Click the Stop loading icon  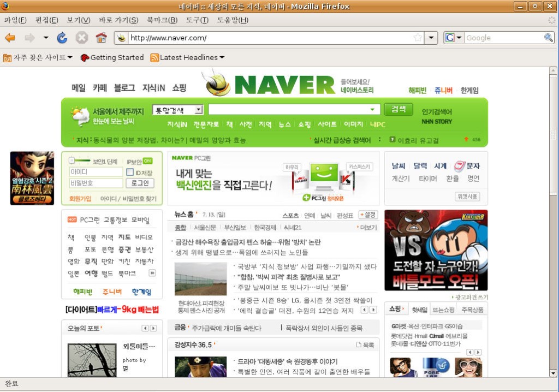click(81, 38)
